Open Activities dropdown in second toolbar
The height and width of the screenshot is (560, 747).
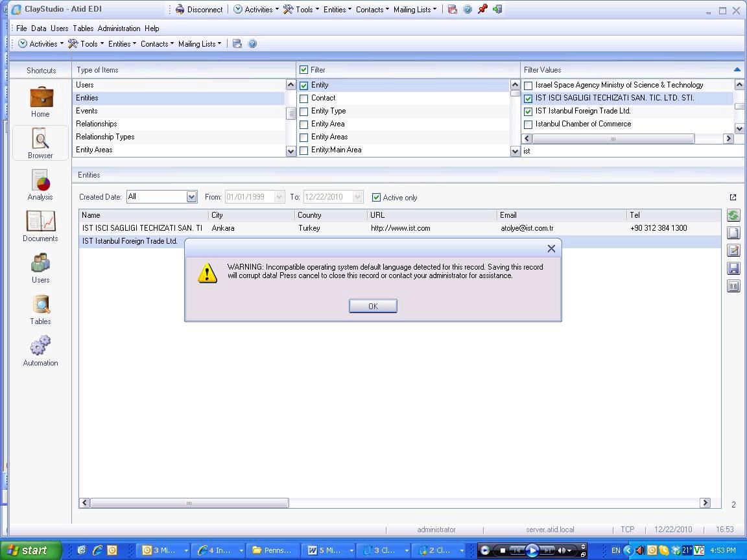(41, 44)
